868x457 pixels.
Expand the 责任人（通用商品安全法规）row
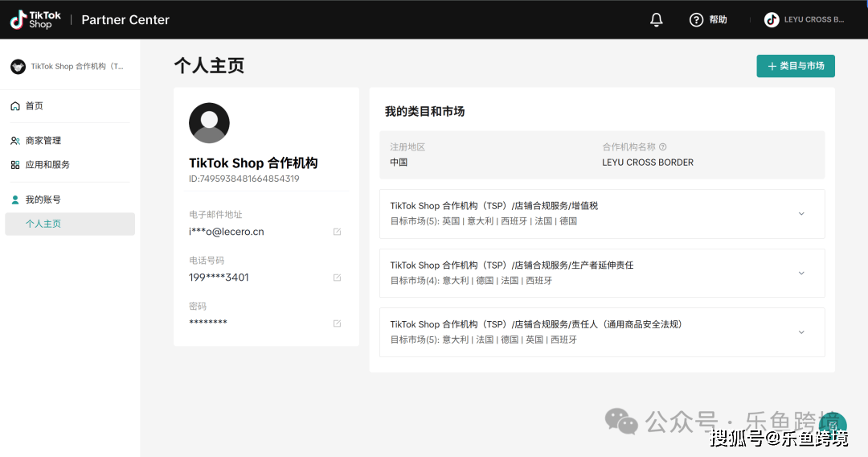[x=800, y=332]
